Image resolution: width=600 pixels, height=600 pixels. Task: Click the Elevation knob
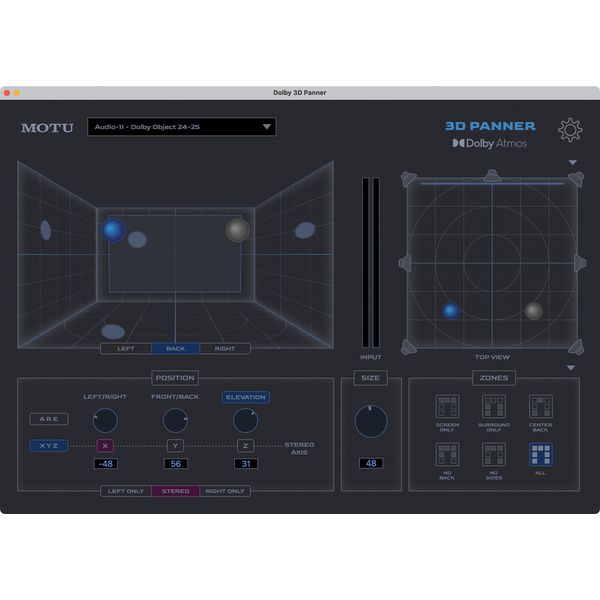pyautogui.click(x=245, y=420)
